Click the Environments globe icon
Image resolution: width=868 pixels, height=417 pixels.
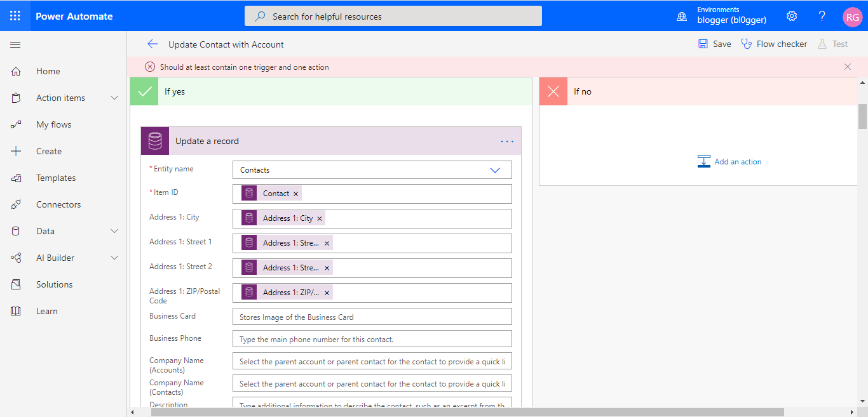pyautogui.click(x=682, y=16)
